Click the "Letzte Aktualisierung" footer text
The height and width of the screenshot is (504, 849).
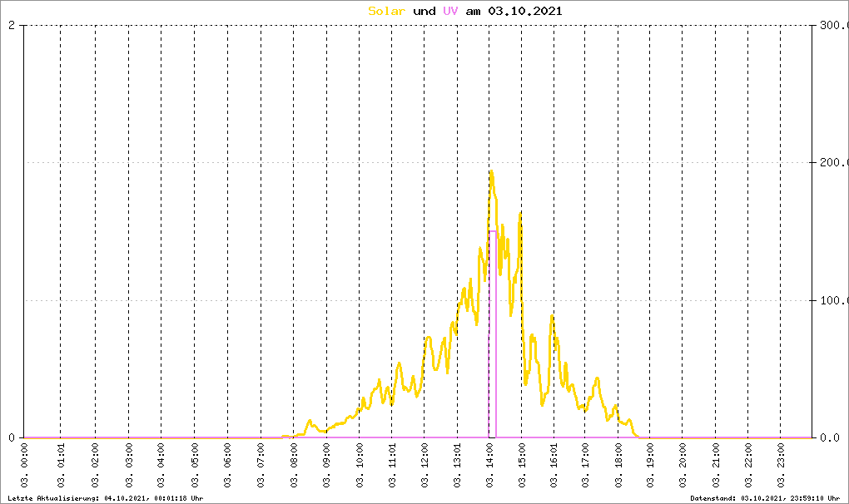(106, 498)
